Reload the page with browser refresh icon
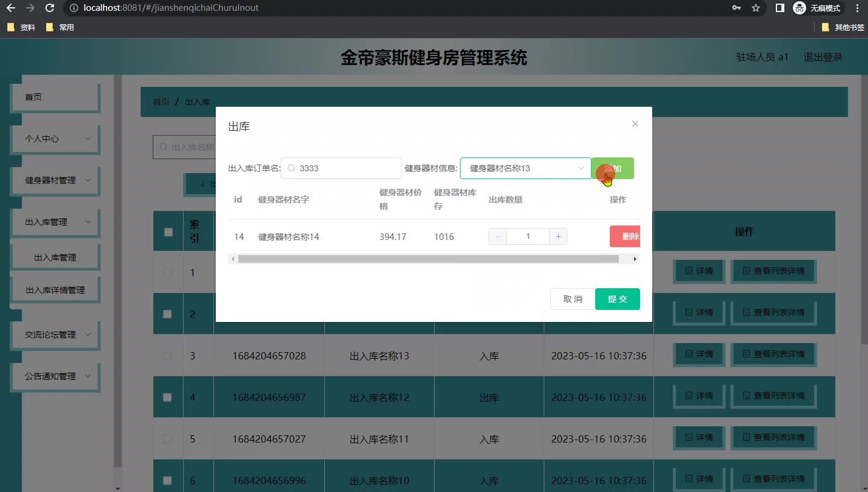 (x=50, y=8)
